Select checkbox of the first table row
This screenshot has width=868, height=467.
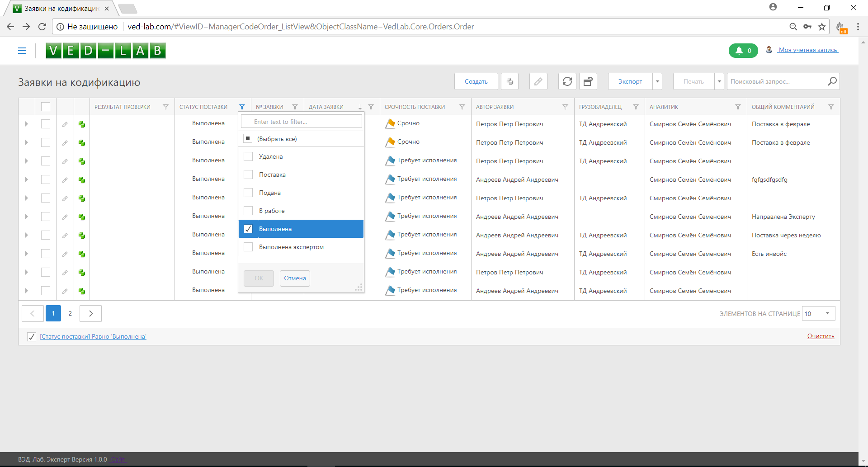[x=46, y=124]
